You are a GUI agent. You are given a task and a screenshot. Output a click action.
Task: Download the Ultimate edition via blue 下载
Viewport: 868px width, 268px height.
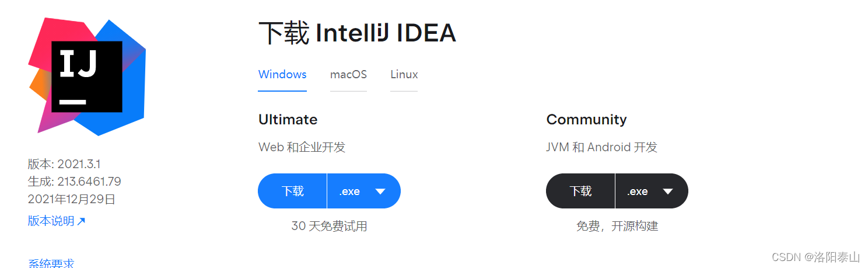[x=292, y=191]
